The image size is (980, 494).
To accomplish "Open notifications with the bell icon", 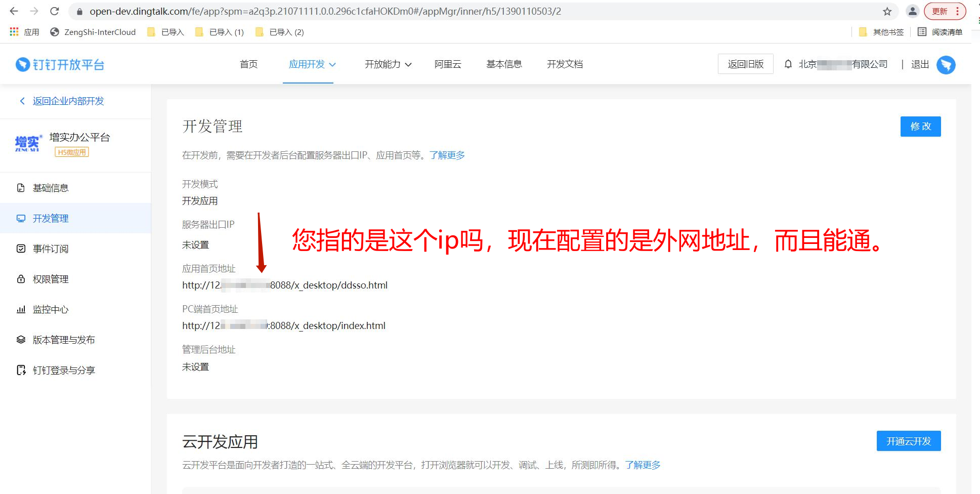I will [x=788, y=64].
